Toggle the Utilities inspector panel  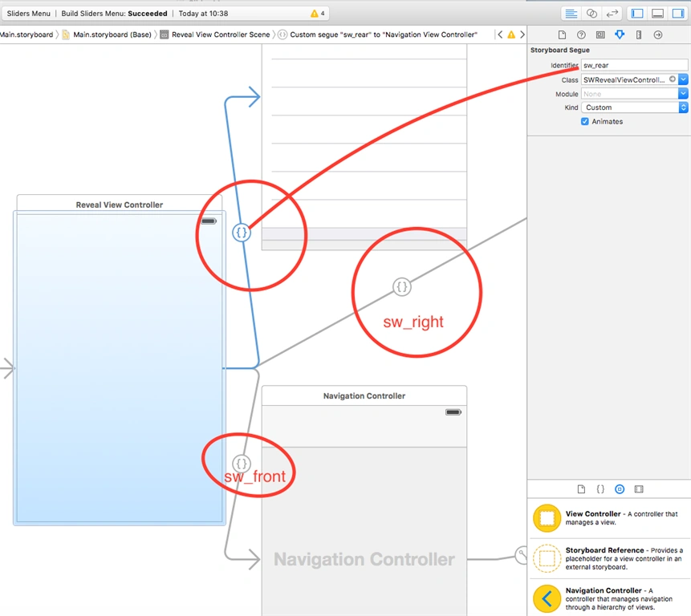[x=678, y=14]
